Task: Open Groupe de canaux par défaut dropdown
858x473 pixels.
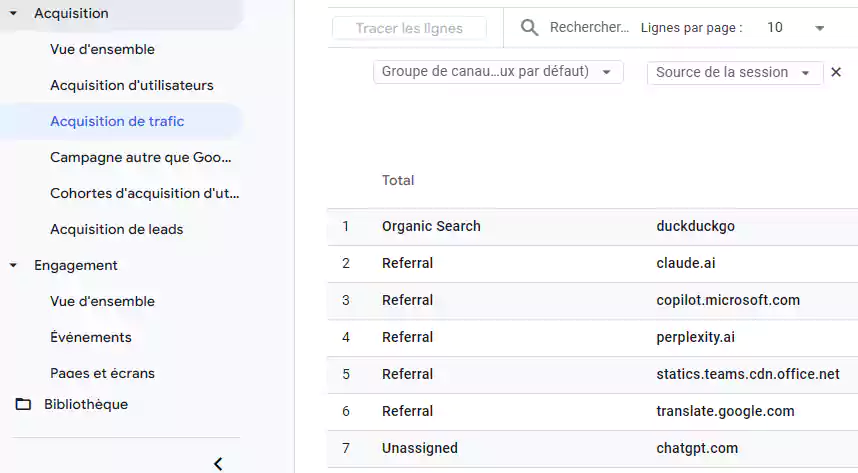Action: [x=498, y=72]
